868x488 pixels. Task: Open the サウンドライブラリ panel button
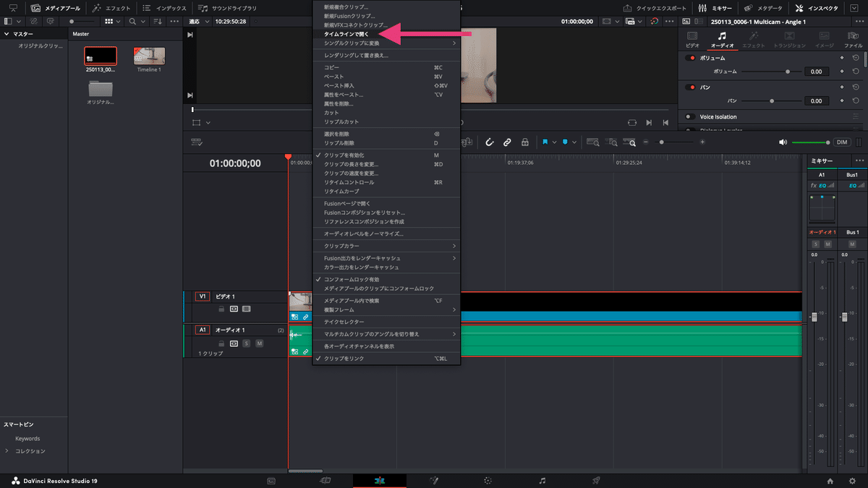(226, 8)
